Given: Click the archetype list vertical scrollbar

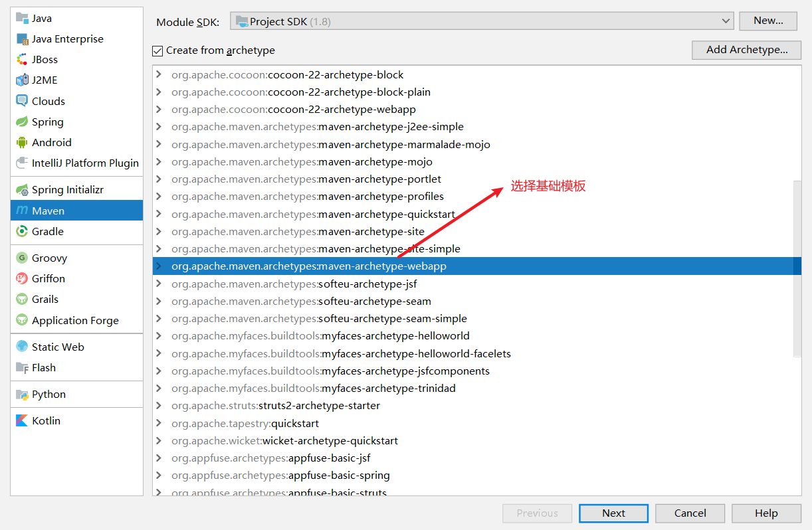Looking at the screenshot, I should click(797, 269).
